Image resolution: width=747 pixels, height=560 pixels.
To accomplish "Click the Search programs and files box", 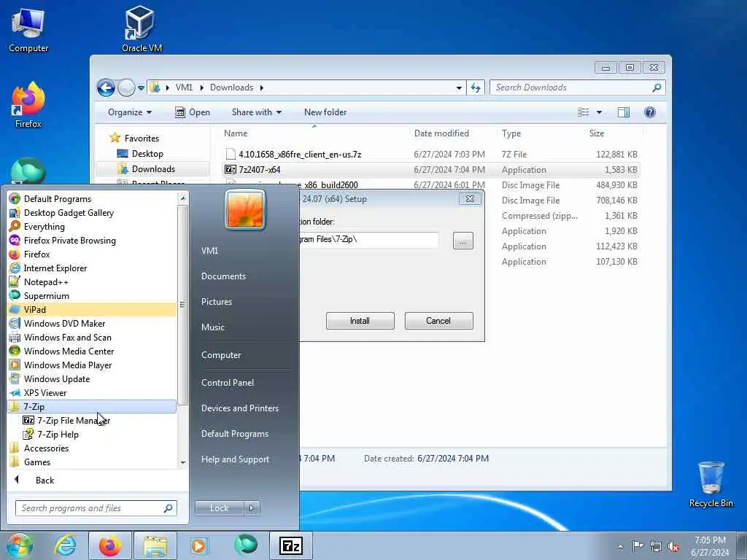I will click(96, 508).
